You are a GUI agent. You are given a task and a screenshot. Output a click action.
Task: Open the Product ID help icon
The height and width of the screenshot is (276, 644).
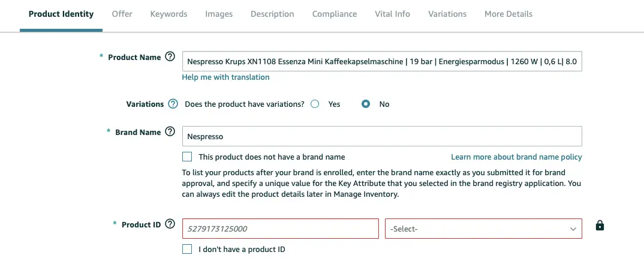pos(170,224)
